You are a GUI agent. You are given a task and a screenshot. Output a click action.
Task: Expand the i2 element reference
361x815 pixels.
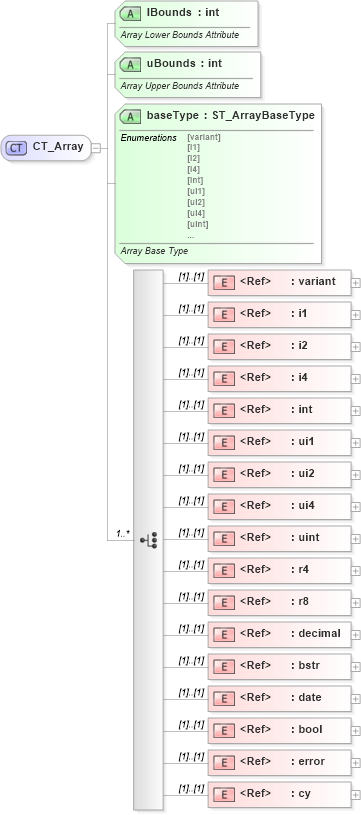[356, 347]
